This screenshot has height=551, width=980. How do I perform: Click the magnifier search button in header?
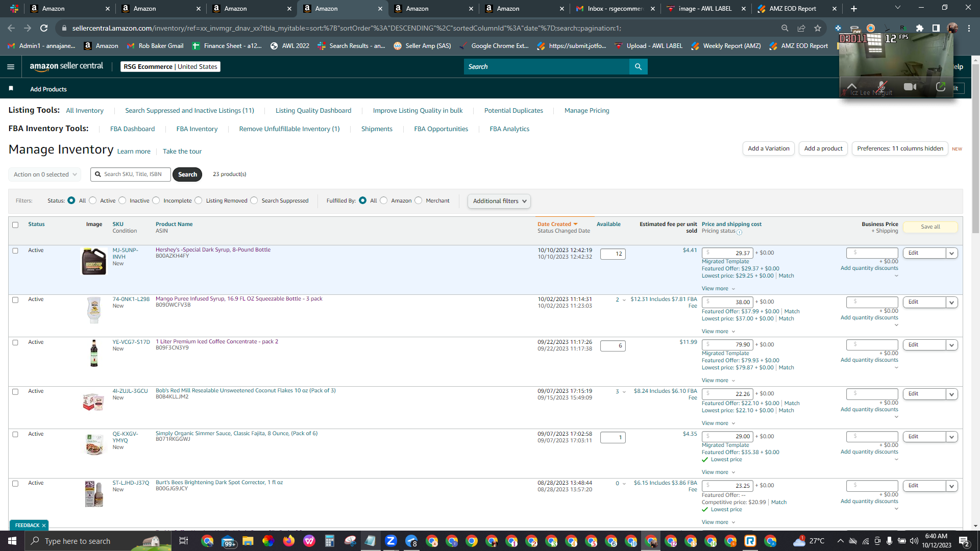point(638,67)
